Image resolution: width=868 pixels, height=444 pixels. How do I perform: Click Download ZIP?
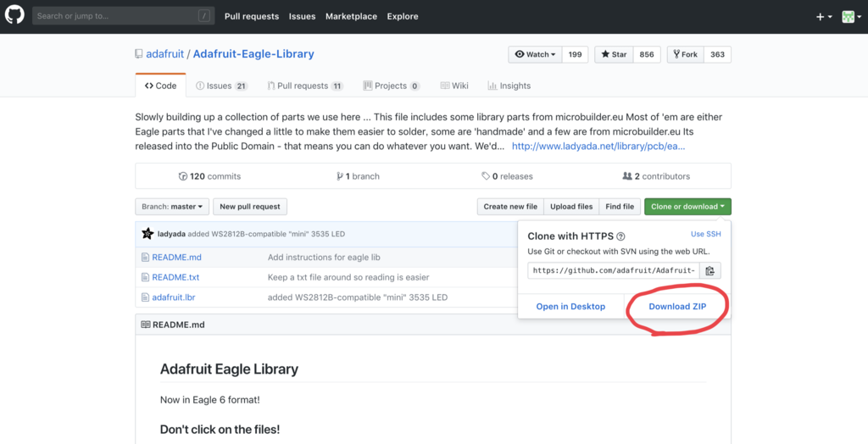(677, 306)
